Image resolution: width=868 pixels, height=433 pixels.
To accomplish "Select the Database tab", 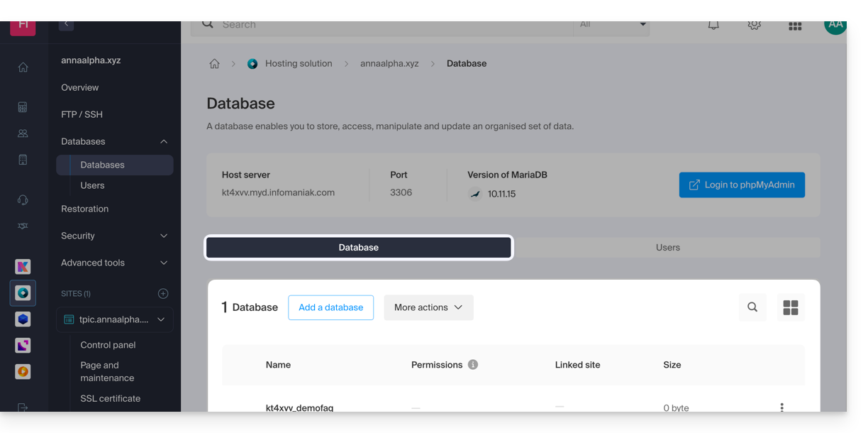I will click(359, 248).
